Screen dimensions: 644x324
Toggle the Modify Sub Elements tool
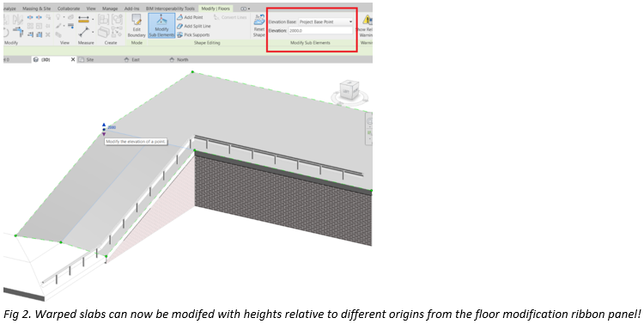click(x=161, y=26)
